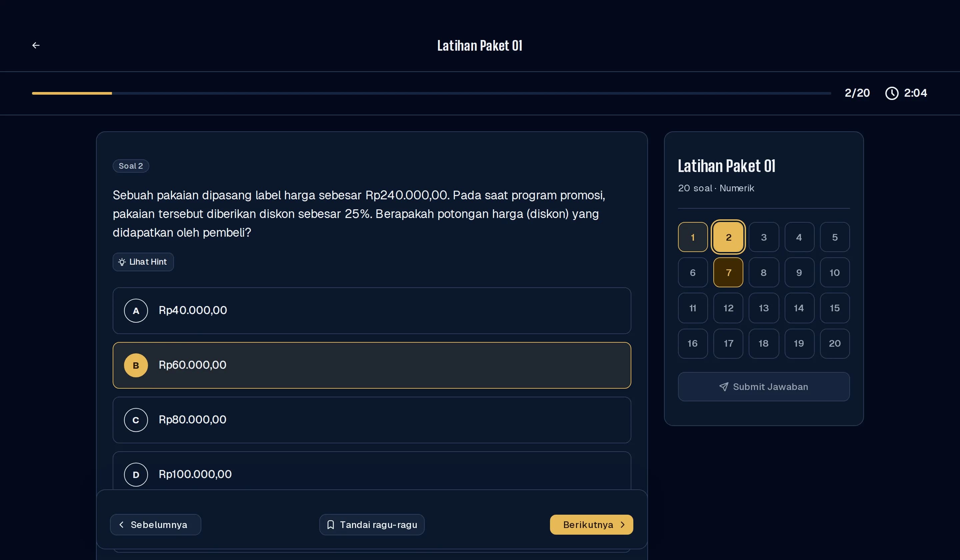Go to question 16

(x=693, y=343)
